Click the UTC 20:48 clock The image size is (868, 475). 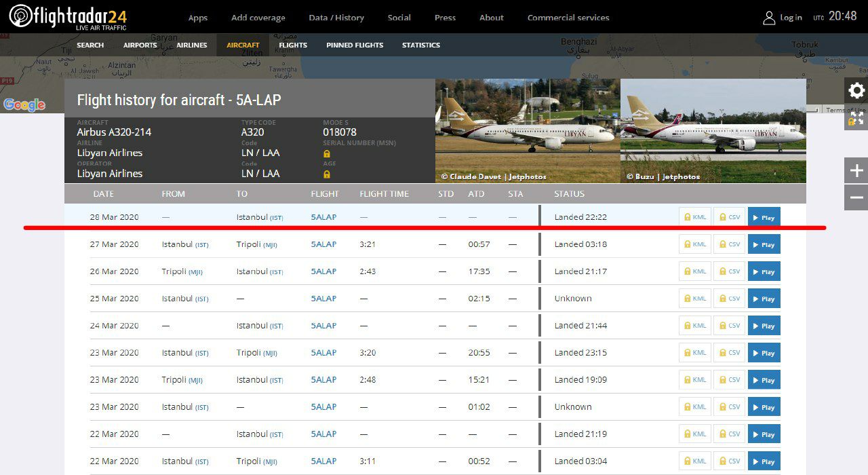pyautogui.click(x=835, y=16)
